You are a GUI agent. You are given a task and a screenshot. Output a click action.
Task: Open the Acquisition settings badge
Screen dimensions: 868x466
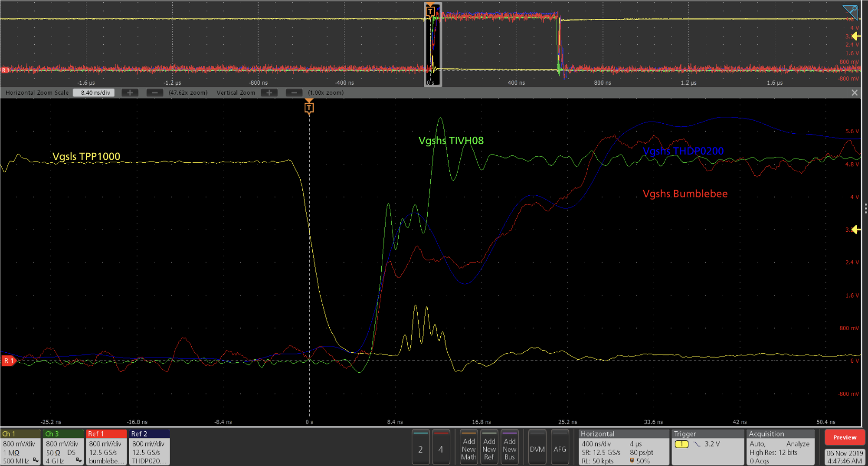tap(781, 447)
